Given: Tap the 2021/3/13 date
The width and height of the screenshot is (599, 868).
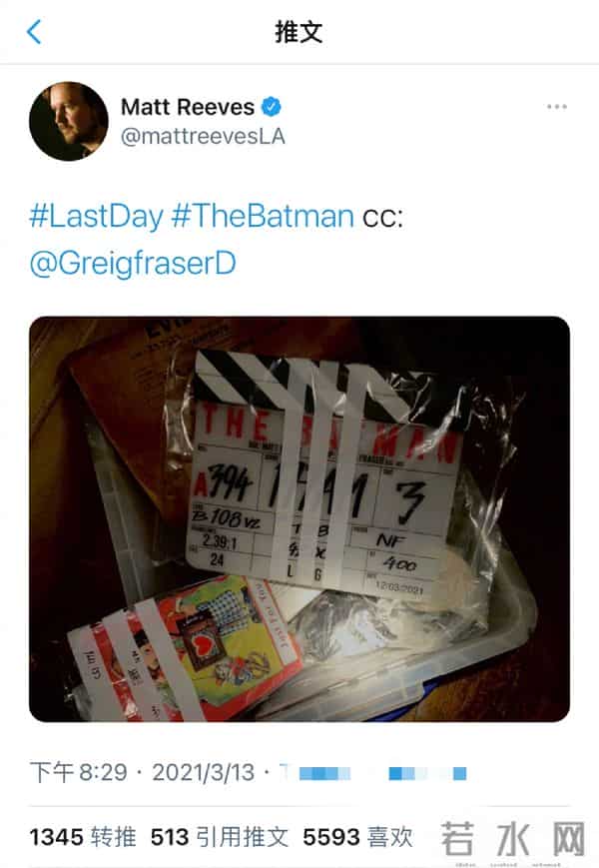Looking at the screenshot, I should [x=203, y=772].
